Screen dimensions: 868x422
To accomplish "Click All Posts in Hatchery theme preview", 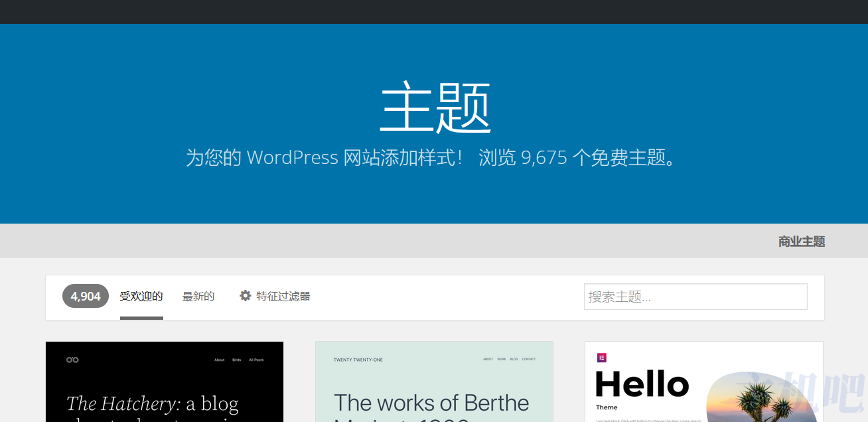I will (x=256, y=360).
